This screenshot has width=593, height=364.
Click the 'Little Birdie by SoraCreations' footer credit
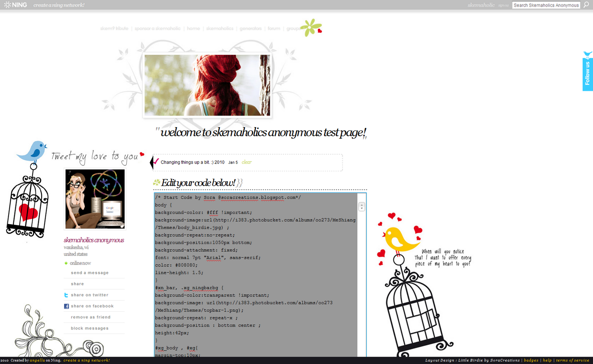(x=489, y=360)
